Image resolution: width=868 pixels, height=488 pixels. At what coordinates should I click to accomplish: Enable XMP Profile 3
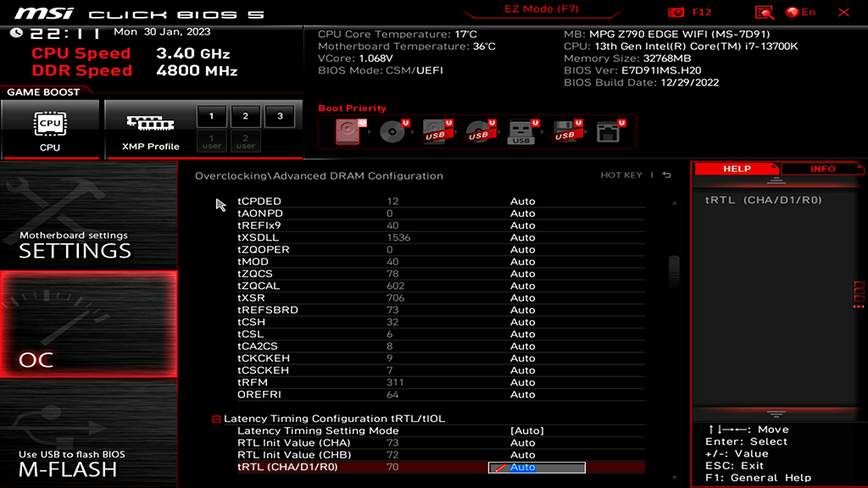point(280,116)
